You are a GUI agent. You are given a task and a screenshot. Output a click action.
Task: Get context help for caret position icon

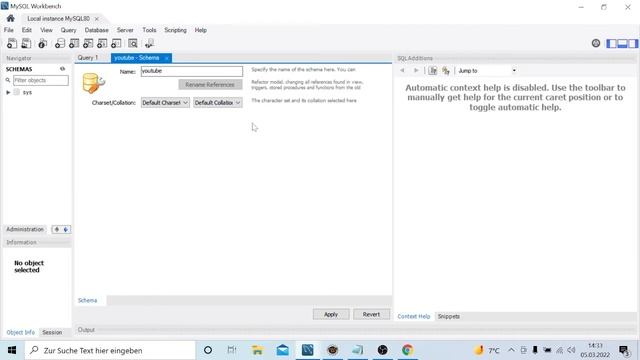click(433, 71)
